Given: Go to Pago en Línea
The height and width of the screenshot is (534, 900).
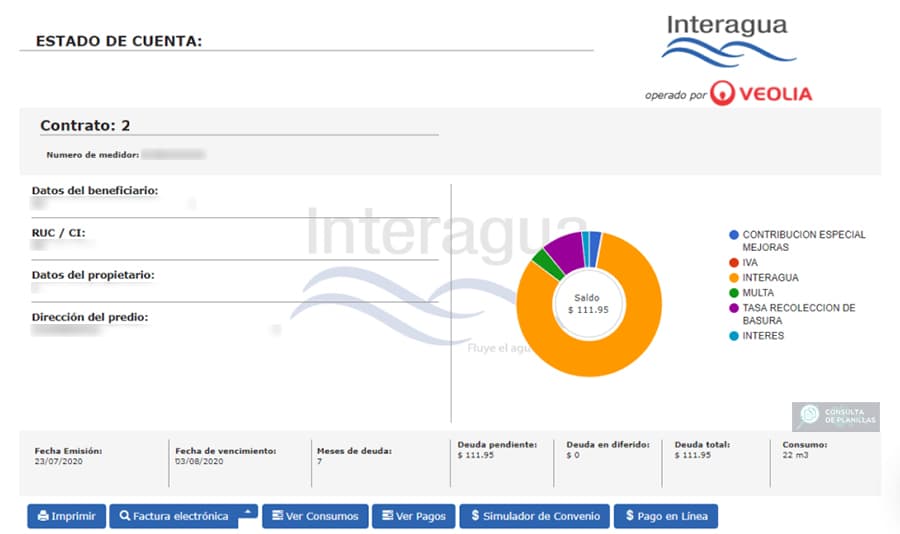Looking at the screenshot, I should tap(666, 516).
